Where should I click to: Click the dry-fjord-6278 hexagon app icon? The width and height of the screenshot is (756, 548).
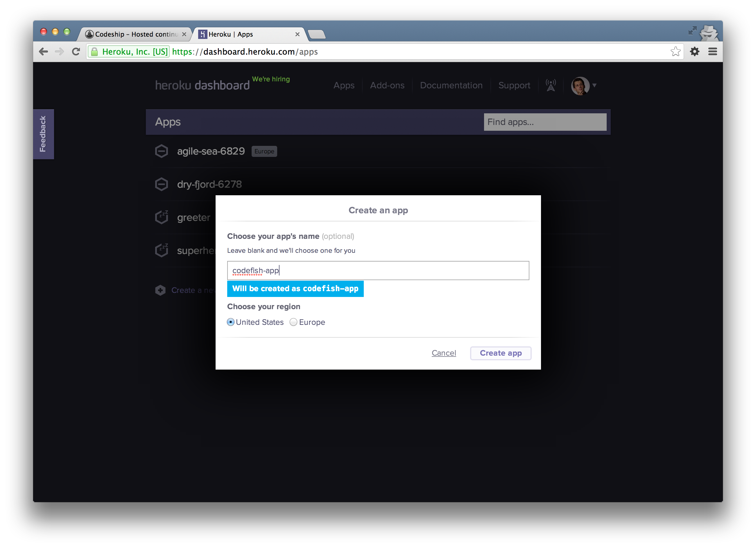pyautogui.click(x=162, y=184)
